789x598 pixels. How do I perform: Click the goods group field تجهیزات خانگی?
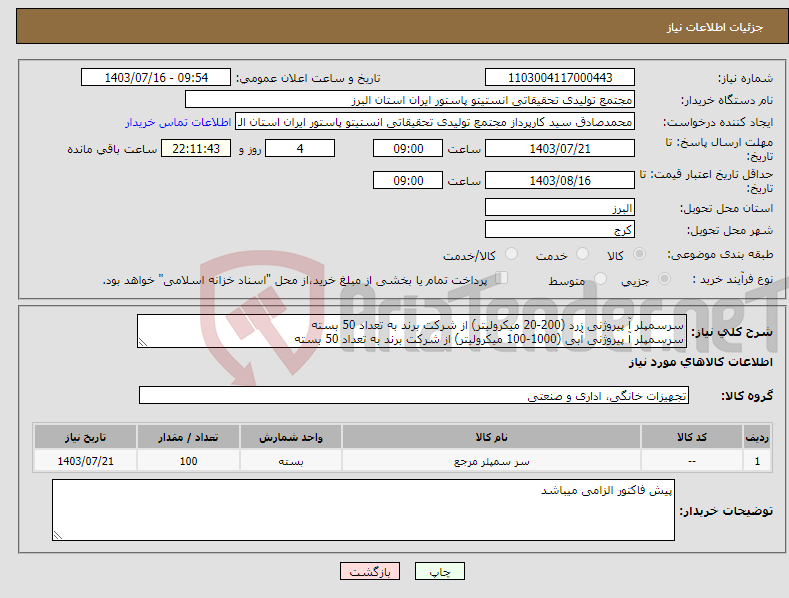pyautogui.click(x=414, y=396)
